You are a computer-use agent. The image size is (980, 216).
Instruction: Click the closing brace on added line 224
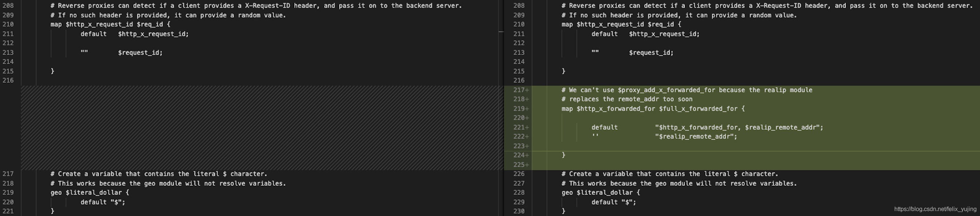click(564, 155)
